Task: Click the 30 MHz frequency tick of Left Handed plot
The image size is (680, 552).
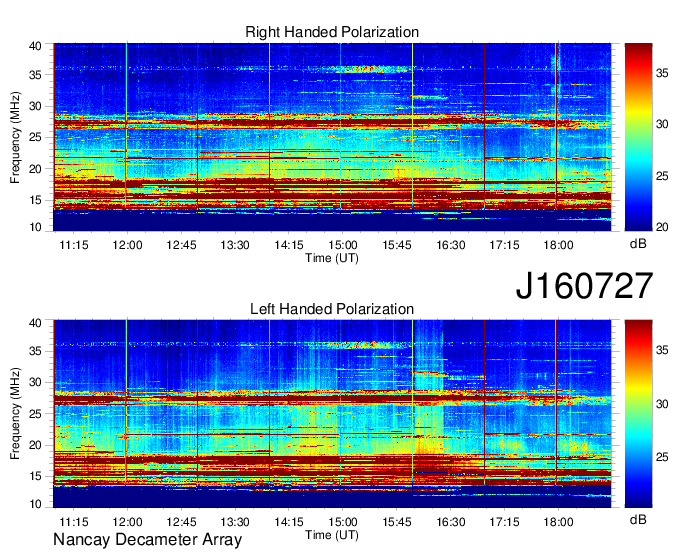Action: [35, 382]
